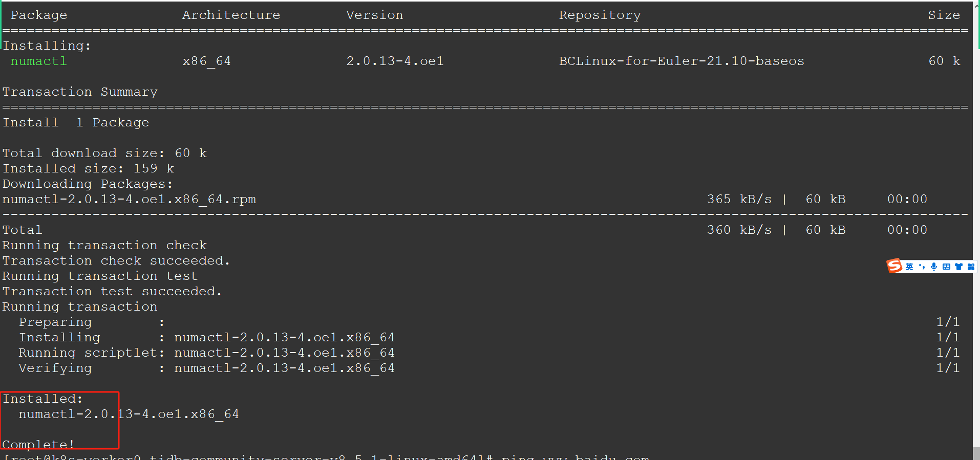Toggle the punctuation mode in IME bar
The width and height of the screenshot is (980, 460).
922,267
